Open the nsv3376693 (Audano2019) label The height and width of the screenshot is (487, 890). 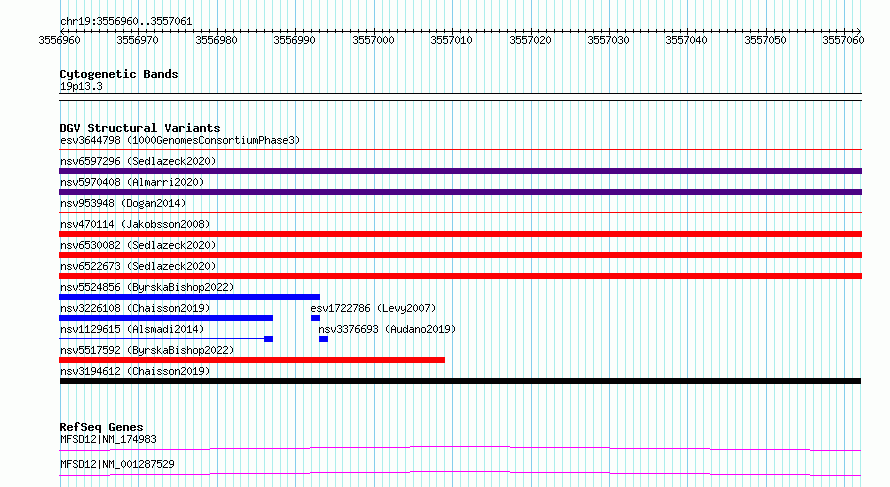point(387,329)
